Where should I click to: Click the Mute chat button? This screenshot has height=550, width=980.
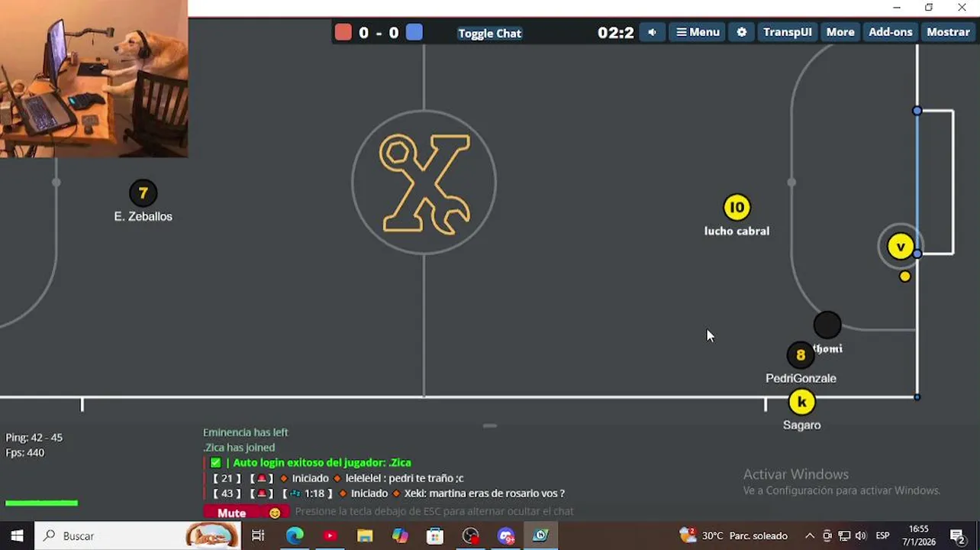click(x=232, y=513)
